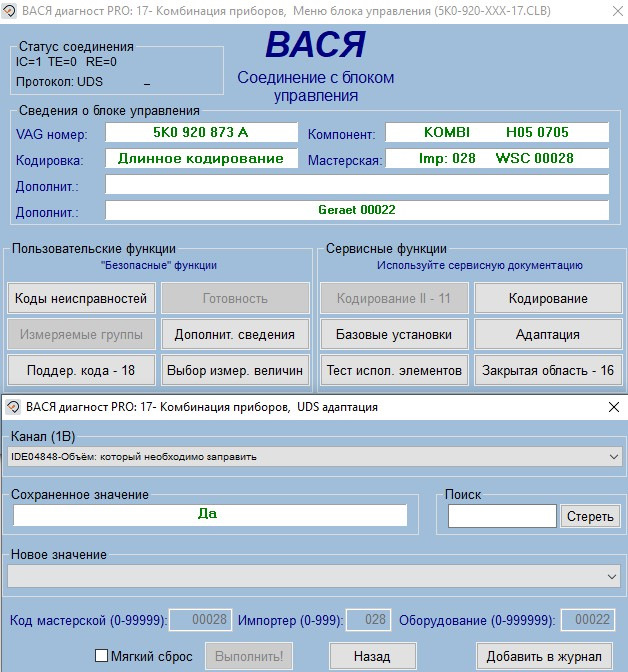The height and width of the screenshot is (672, 628).
Task: Click the app icon in the main window title bar
Action: tap(9, 11)
